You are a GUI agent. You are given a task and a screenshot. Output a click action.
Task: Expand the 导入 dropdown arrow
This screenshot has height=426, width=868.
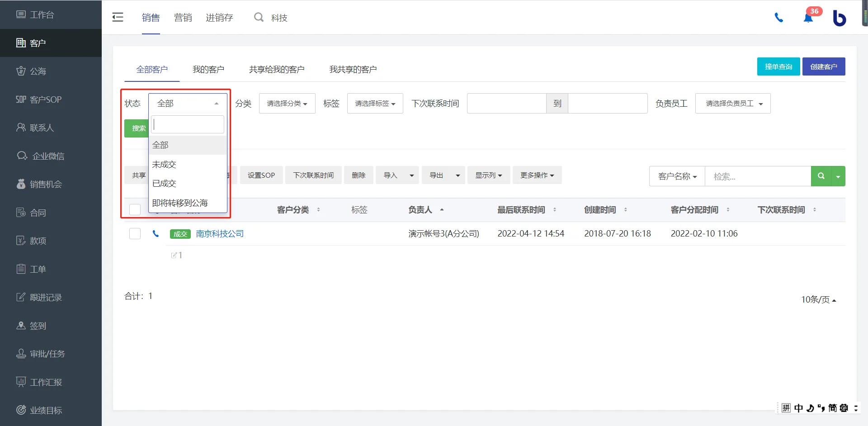(411, 175)
